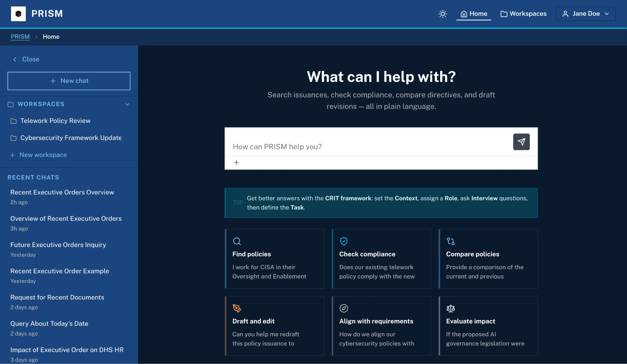The image size is (627, 364).
Task: Select the Find policies card
Action: [x=274, y=259]
